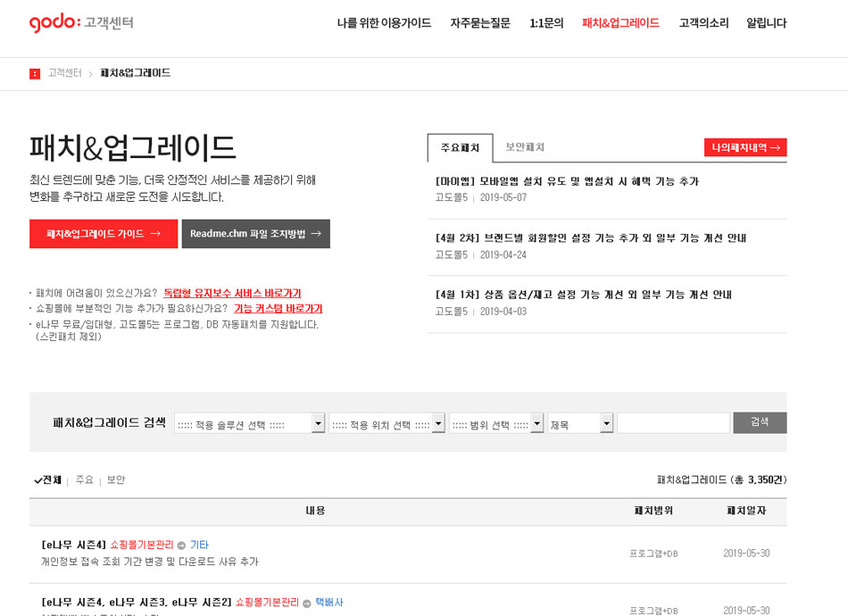Select the 전체 filter with checkmark
The image size is (848, 616).
point(47,480)
